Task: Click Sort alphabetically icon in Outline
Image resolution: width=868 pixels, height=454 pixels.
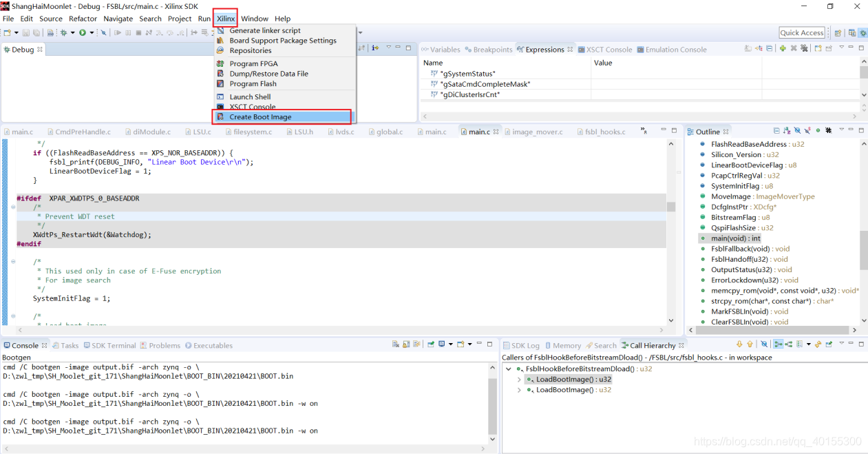Action: [x=786, y=130]
